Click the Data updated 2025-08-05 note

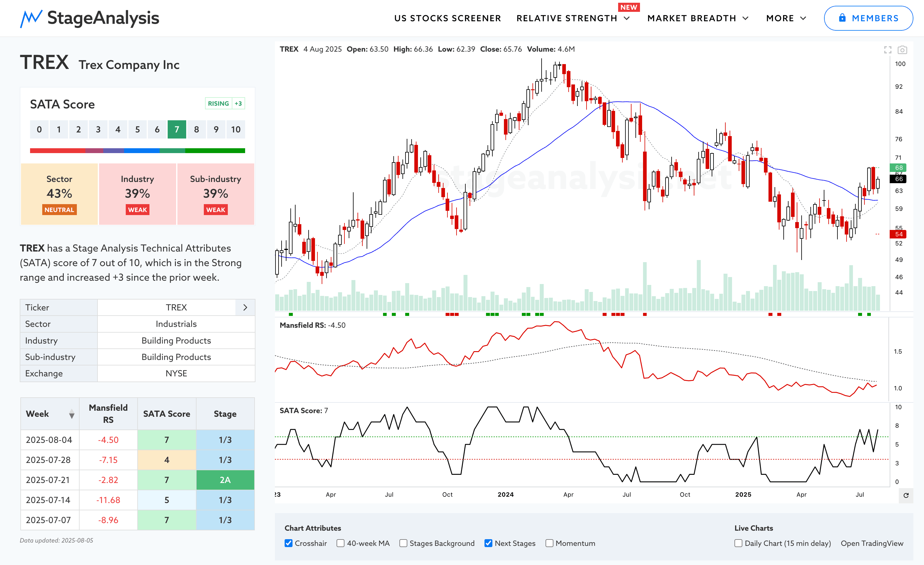point(56,540)
